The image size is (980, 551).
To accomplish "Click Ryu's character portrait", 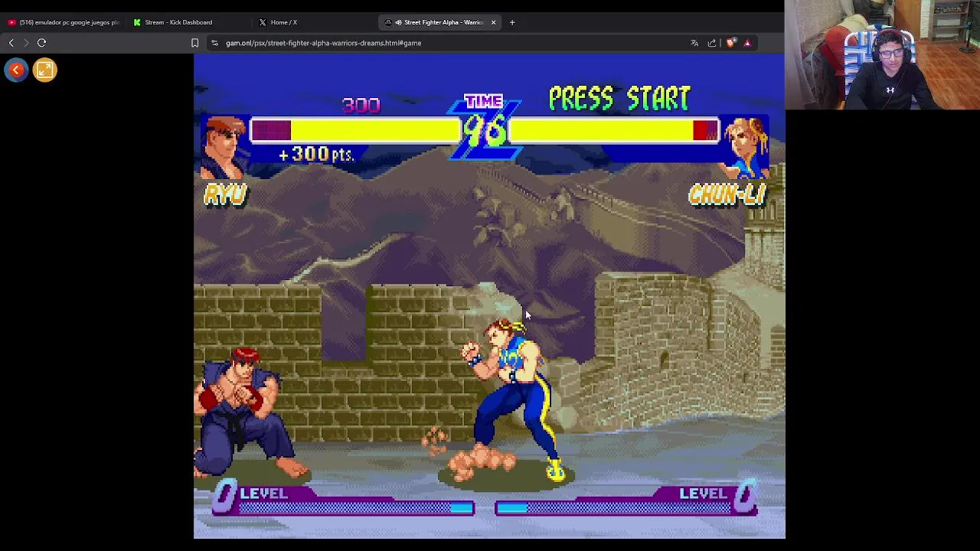I will 225,145.
